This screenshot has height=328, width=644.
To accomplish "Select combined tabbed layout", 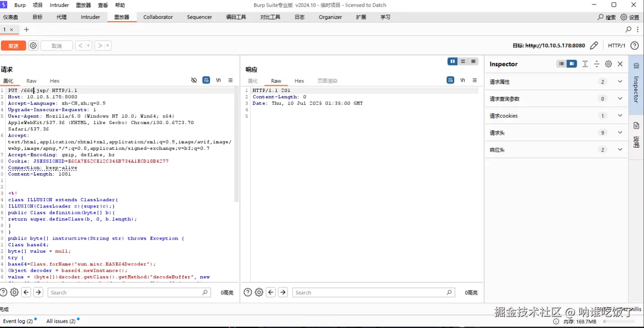I will pyautogui.click(x=473, y=61).
